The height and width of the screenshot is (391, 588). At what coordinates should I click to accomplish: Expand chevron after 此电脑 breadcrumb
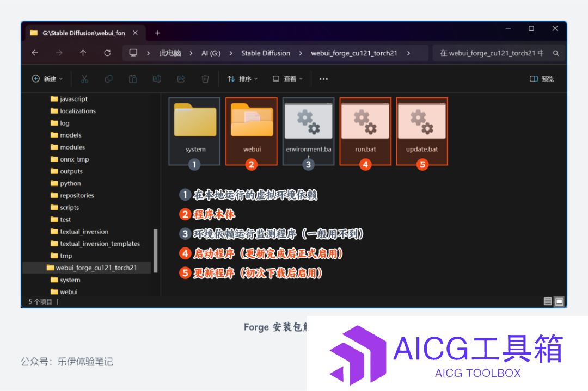point(191,53)
